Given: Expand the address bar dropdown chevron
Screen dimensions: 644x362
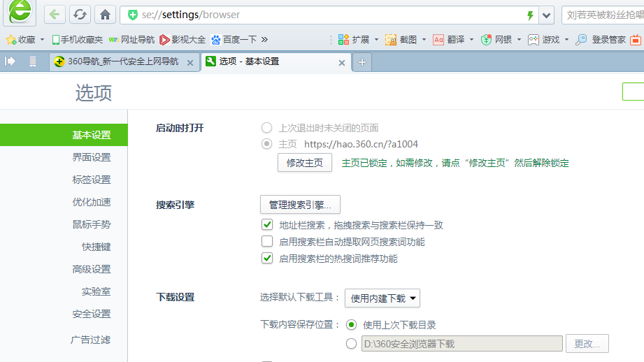Looking at the screenshot, I should [x=546, y=15].
